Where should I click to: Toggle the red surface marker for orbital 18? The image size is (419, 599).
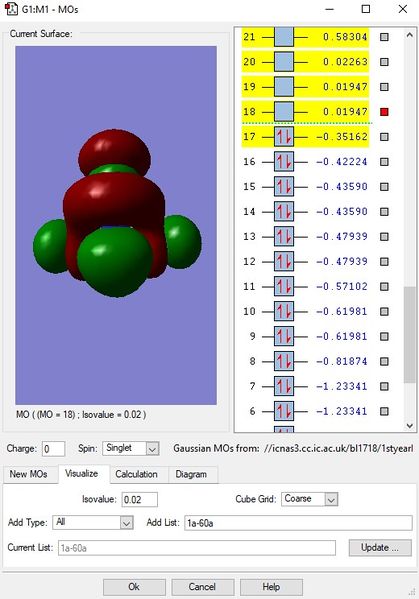coord(384,112)
